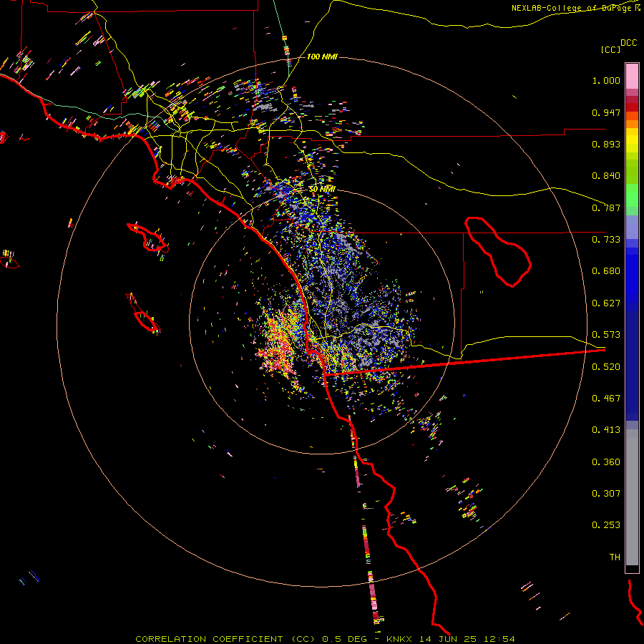The height and width of the screenshot is (644, 644).
Task: Click the 100 NMI range ring label
Action: pyautogui.click(x=322, y=57)
